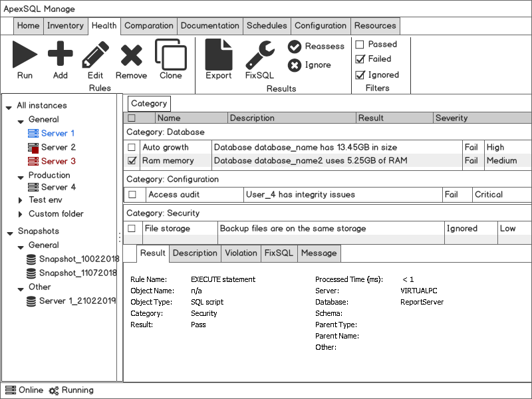The image size is (532, 399).
Task: Sort by the Result column header
Action: tap(394, 118)
